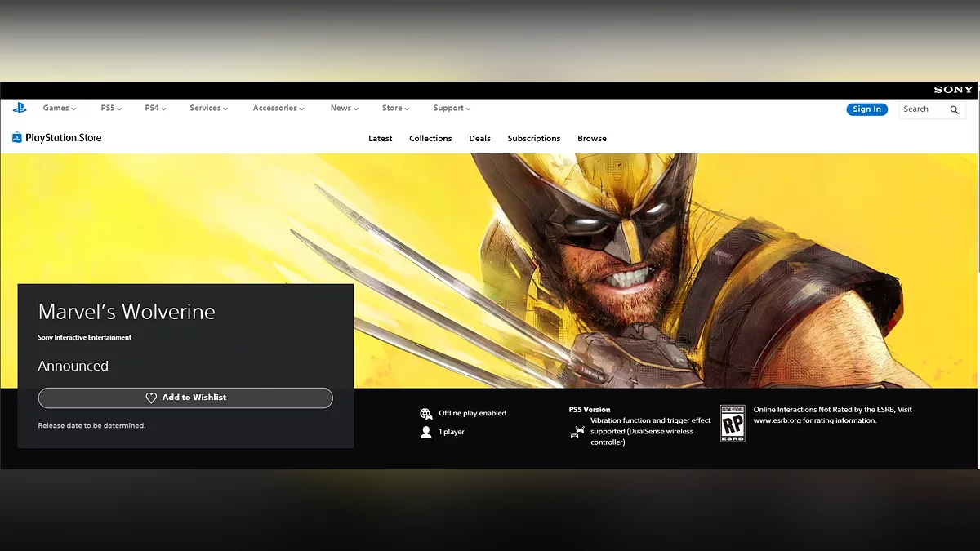This screenshot has height=551, width=980.
Task: Go to the Browse tab
Action: tap(592, 139)
